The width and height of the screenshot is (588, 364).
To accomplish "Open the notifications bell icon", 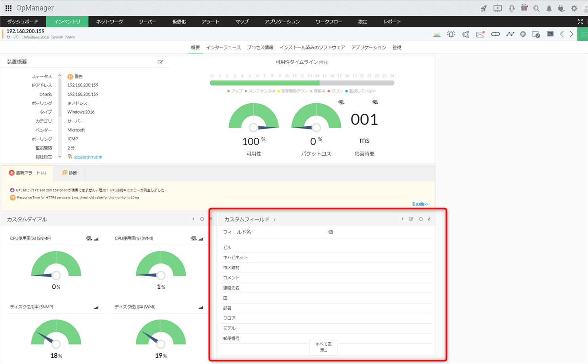I will pyautogui.click(x=549, y=8).
